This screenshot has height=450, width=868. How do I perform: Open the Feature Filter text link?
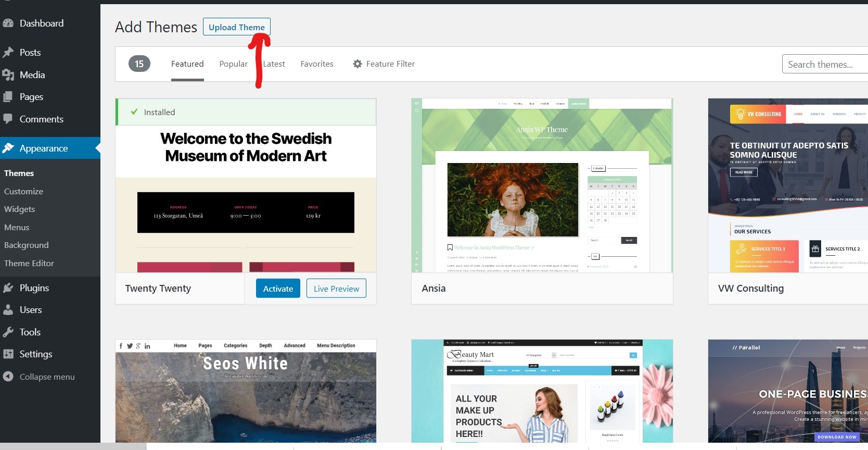tap(390, 64)
